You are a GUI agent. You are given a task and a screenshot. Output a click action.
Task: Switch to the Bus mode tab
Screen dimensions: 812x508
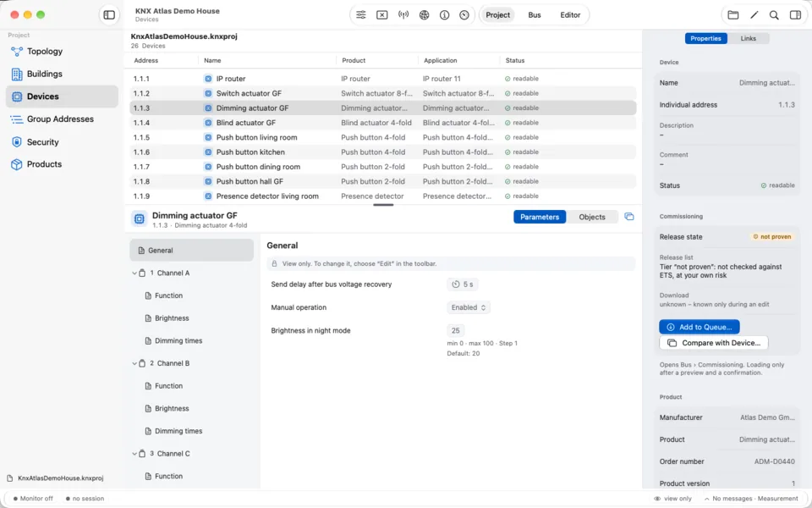[535, 15]
